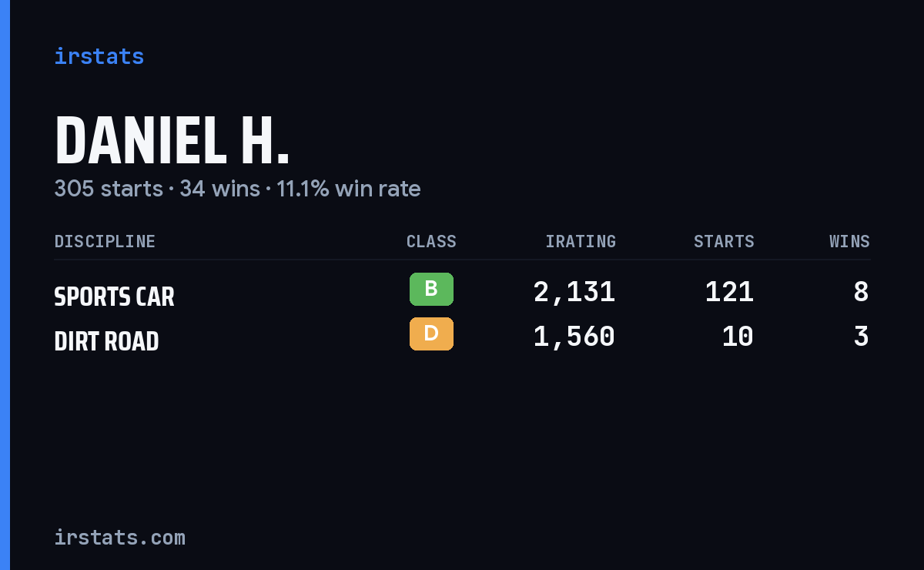This screenshot has height=570, width=924.
Task: Sort by the STARTS column header
Action: (x=724, y=242)
